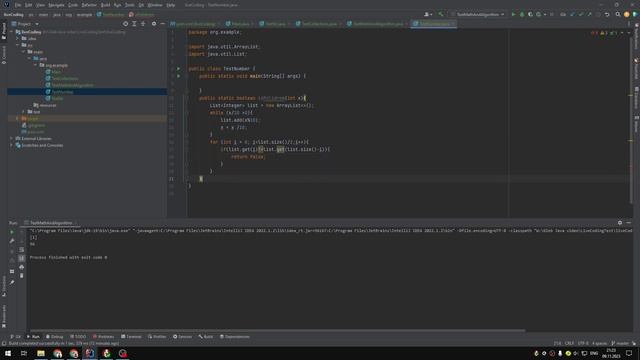
Task: Toggle the Commit tool window stripe button
Action: 4,55
